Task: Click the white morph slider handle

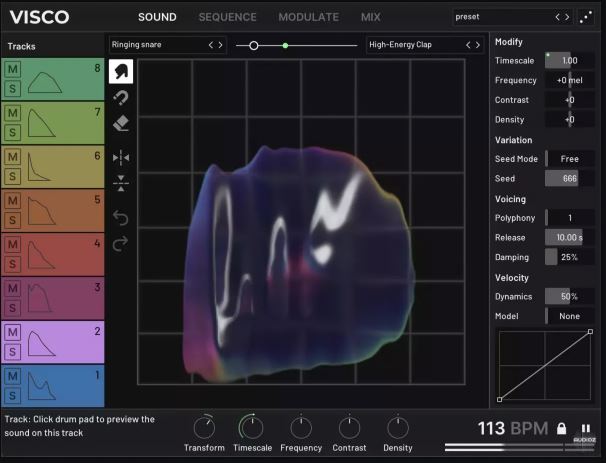Action: pyautogui.click(x=254, y=46)
